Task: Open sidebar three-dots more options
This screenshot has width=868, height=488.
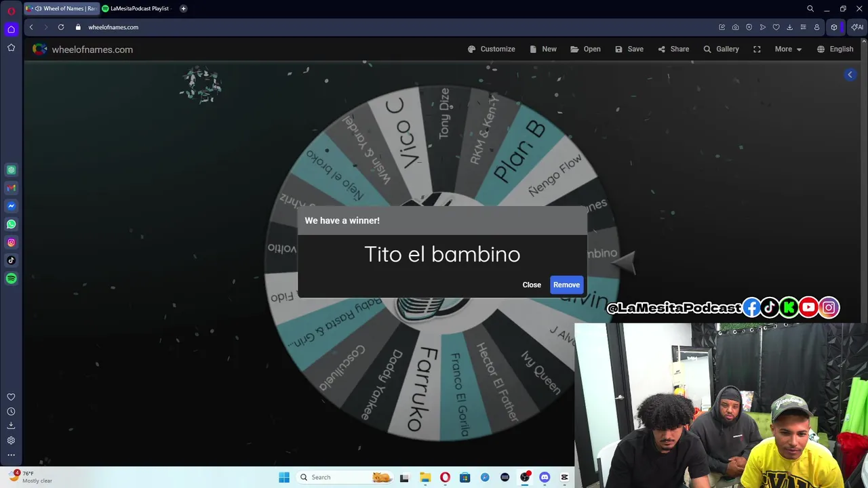Action: 11,455
